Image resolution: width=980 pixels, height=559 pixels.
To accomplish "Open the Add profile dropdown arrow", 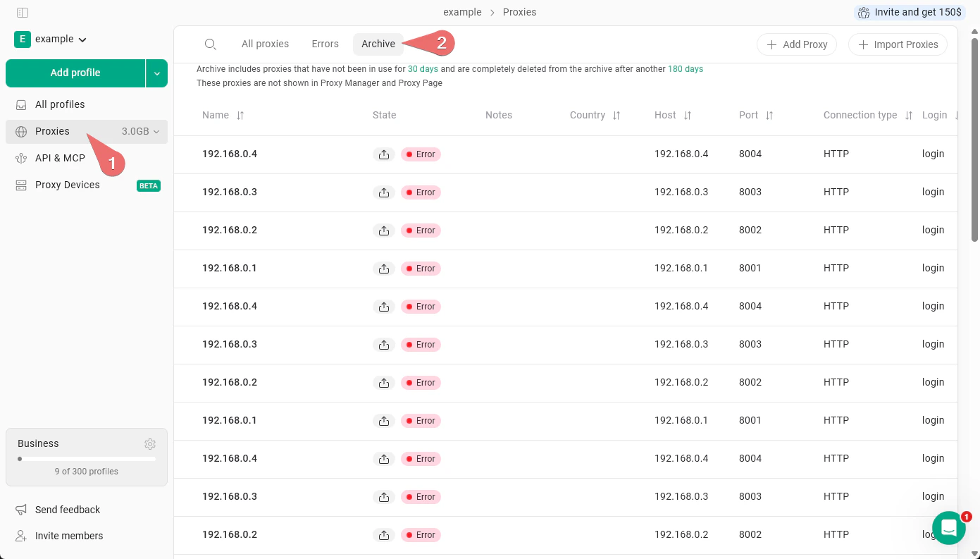I will pyautogui.click(x=156, y=73).
